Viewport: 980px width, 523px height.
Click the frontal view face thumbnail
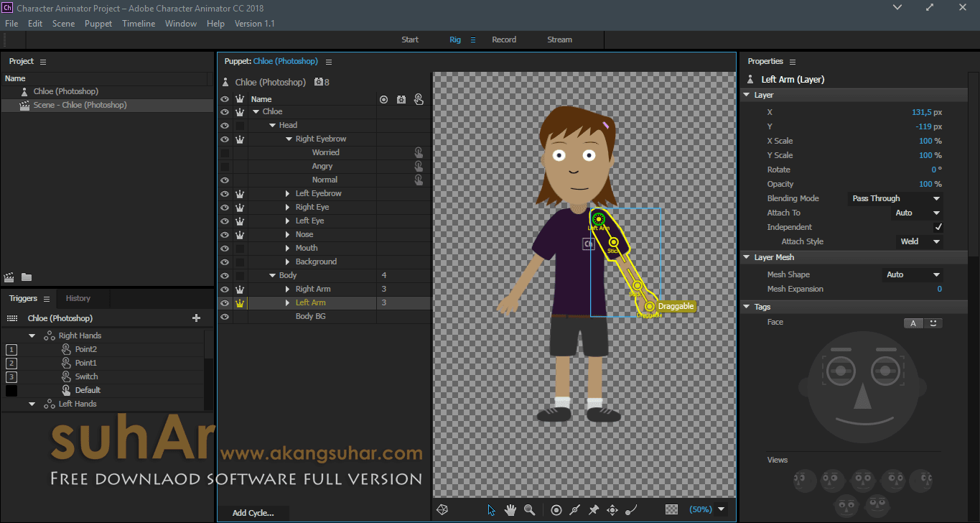[863, 479]
